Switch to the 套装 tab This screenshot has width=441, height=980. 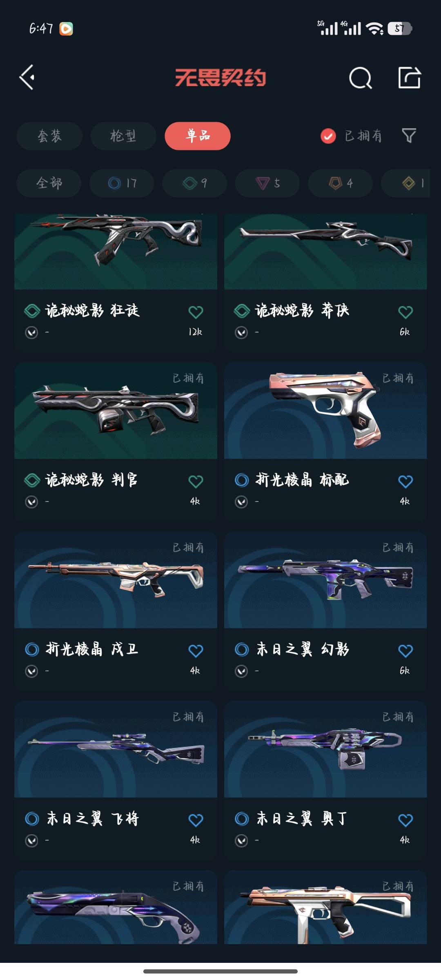tap(49, 136)
